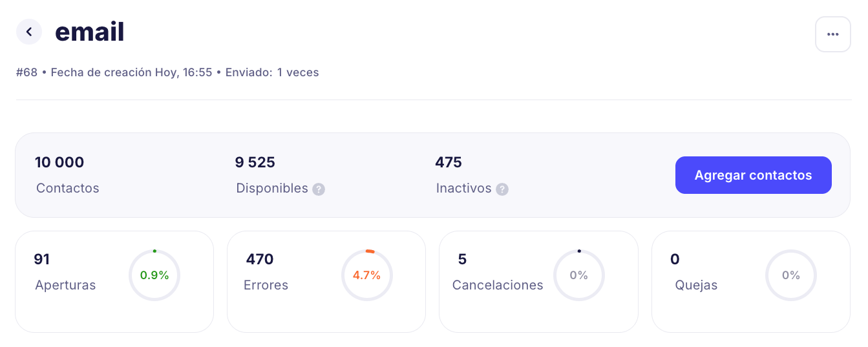Click the Enviado: 1 veces text
The image size is (868, 347).
pyautogui.click(x=272, y=72)
